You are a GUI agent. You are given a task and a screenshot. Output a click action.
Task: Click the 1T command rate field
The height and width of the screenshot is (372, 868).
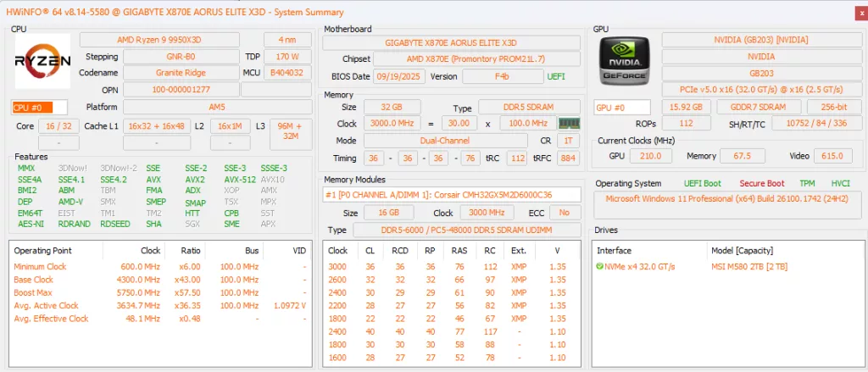569,141
